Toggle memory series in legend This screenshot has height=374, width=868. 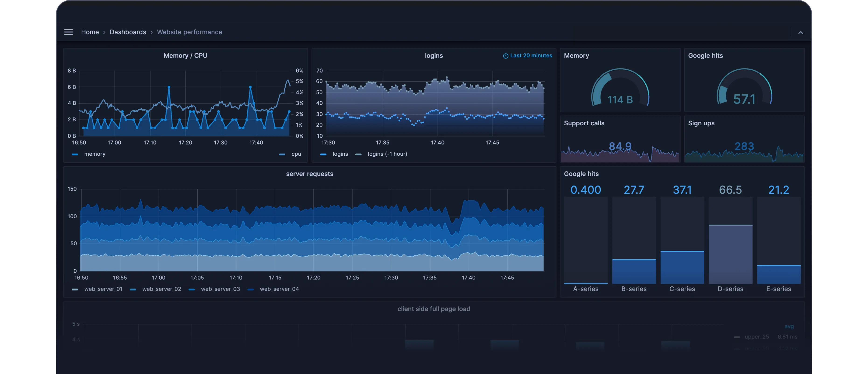(94, 154)
